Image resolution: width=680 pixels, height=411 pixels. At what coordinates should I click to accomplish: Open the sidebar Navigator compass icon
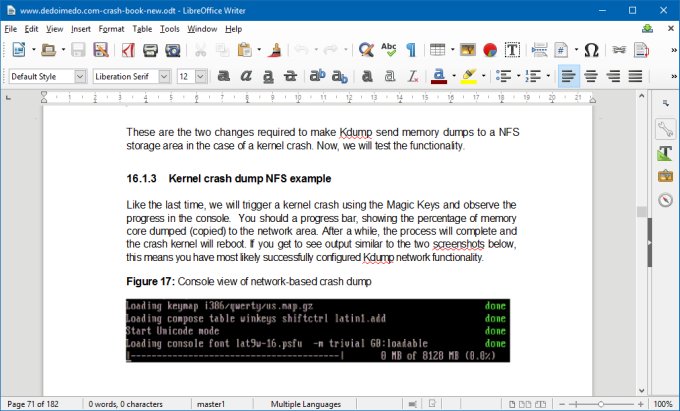[665, 200]
